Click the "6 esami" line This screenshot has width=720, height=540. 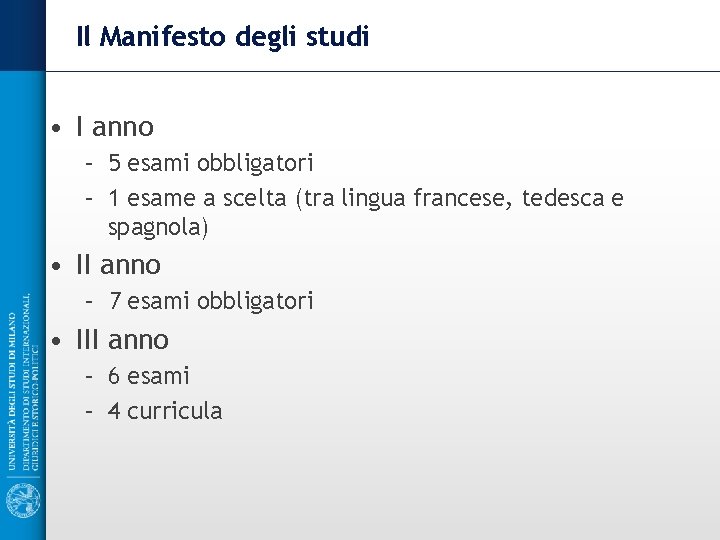[x=149, y=376]
